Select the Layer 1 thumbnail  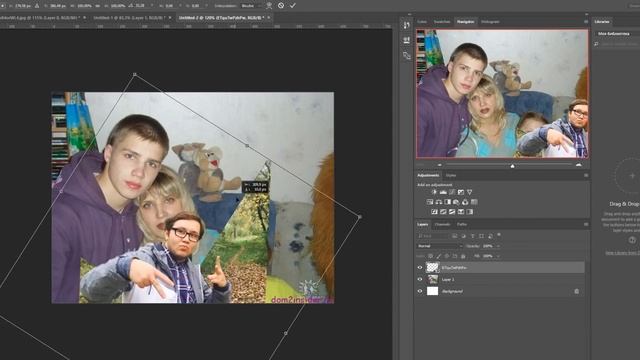tap(432, 279)
